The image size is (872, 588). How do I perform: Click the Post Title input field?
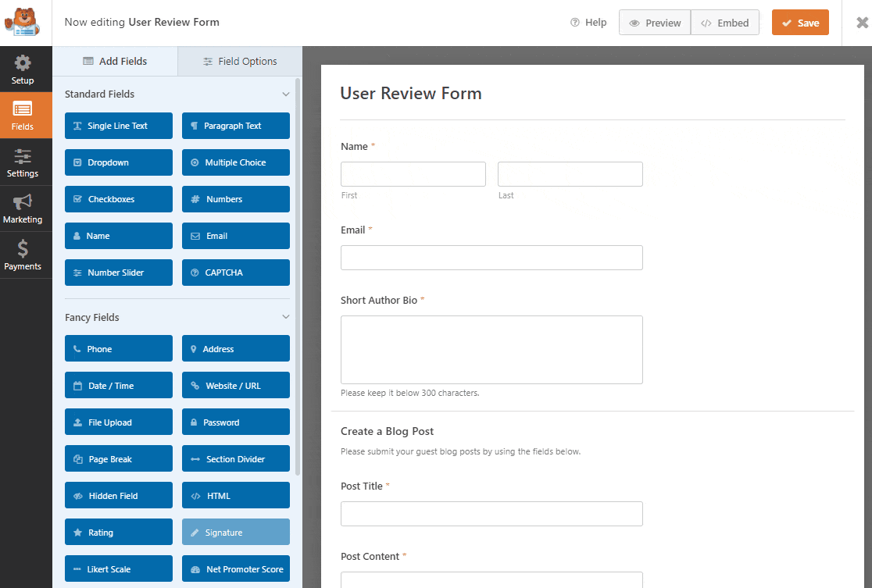(491, 514)
